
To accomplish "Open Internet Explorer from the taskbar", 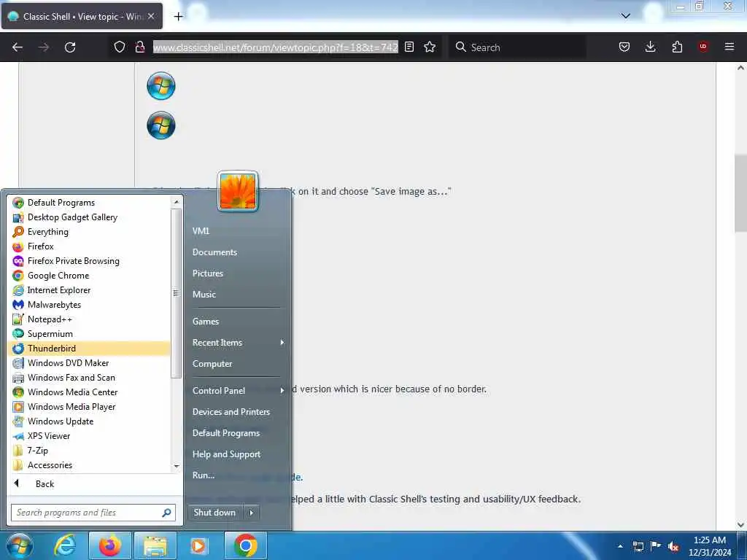I will coord(65,545).
